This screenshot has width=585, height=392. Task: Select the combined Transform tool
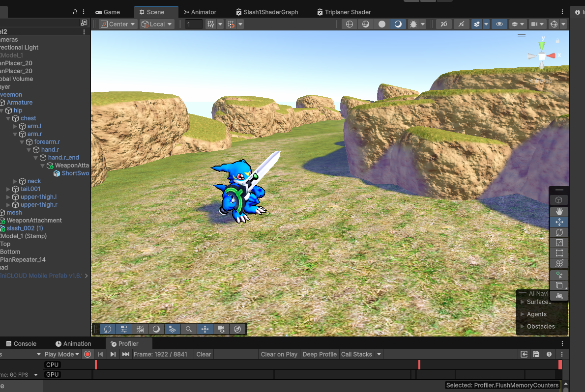click(559, 263)
